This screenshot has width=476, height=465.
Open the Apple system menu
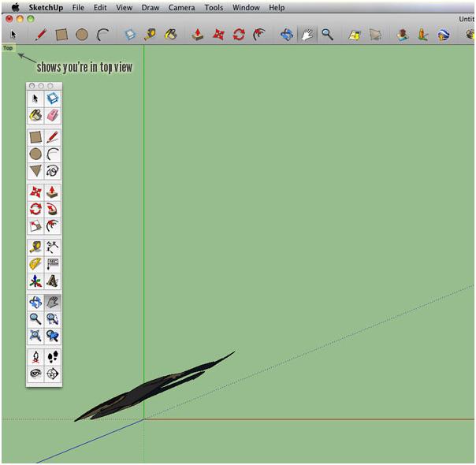[x=15, y=7]
